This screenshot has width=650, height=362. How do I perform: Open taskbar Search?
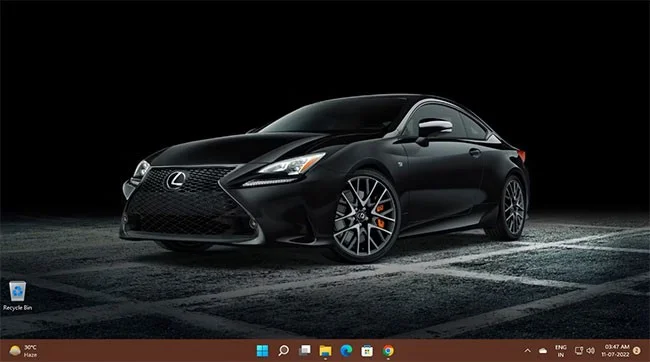pos(284,351)
